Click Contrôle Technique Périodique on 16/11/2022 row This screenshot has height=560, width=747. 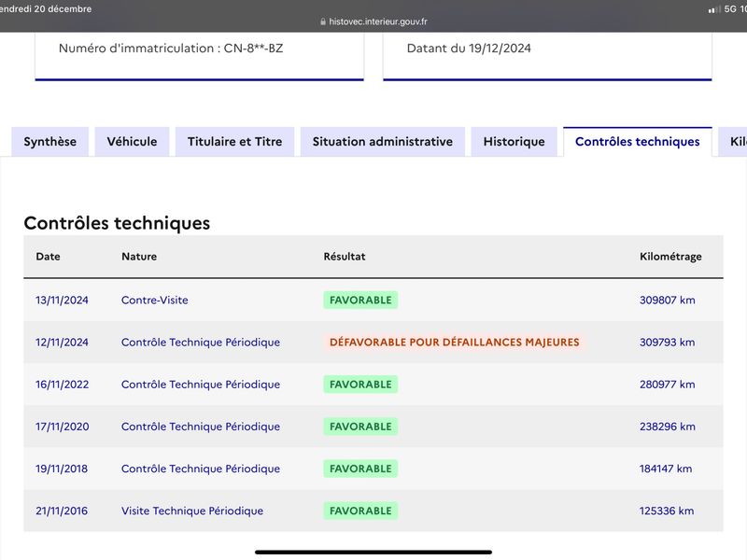click(x=201, y=385)
